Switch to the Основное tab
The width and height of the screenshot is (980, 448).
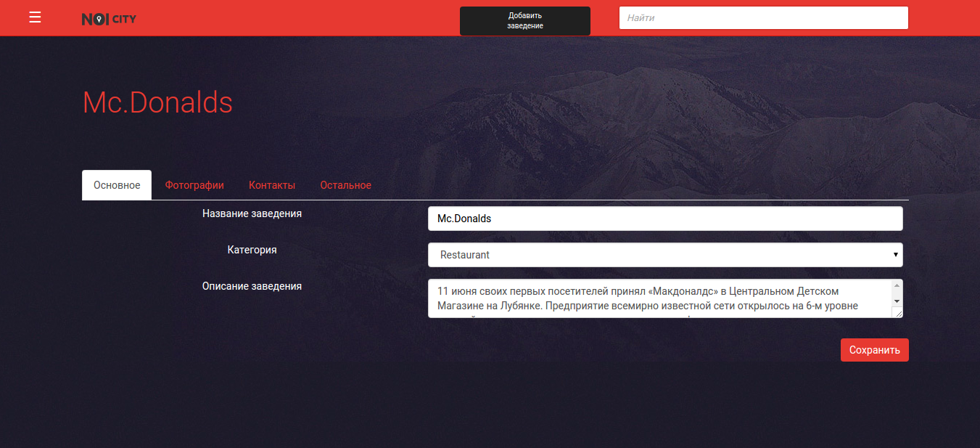point(117,185)
